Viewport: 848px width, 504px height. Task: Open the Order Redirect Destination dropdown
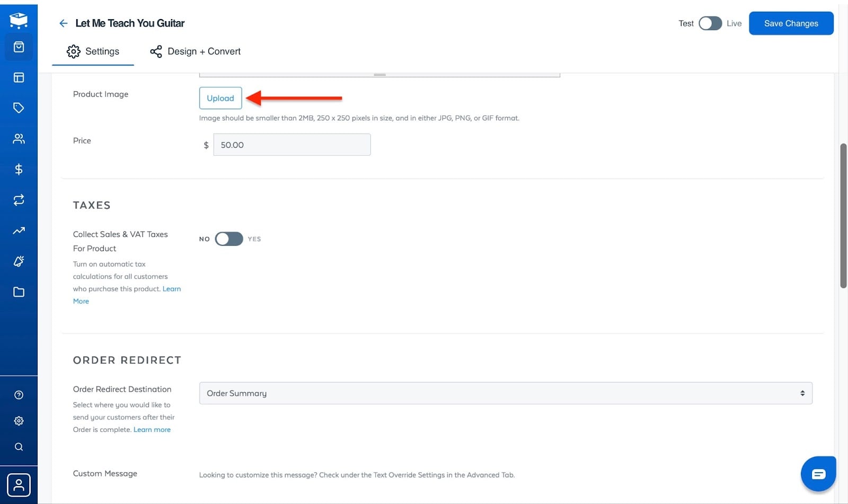coord(506,393)
